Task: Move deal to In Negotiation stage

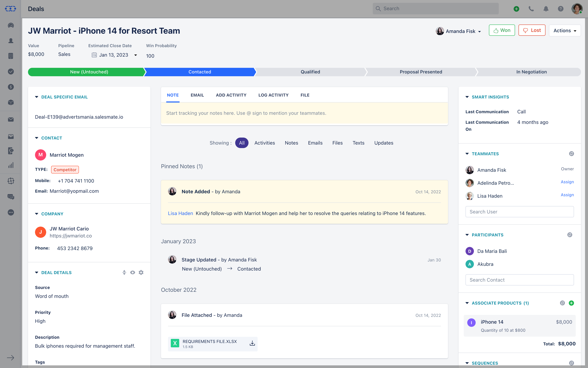Action: point(531,72)
